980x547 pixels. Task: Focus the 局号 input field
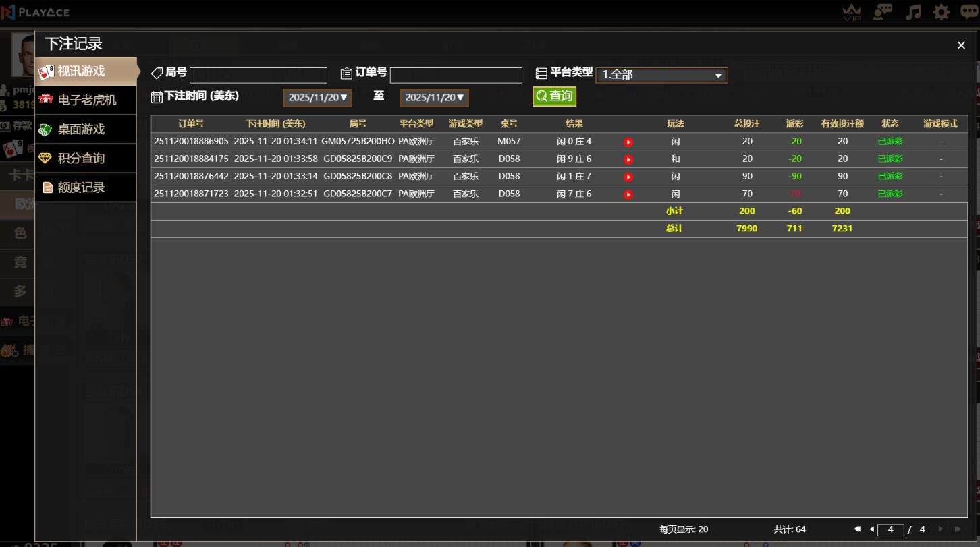(258, 75)
